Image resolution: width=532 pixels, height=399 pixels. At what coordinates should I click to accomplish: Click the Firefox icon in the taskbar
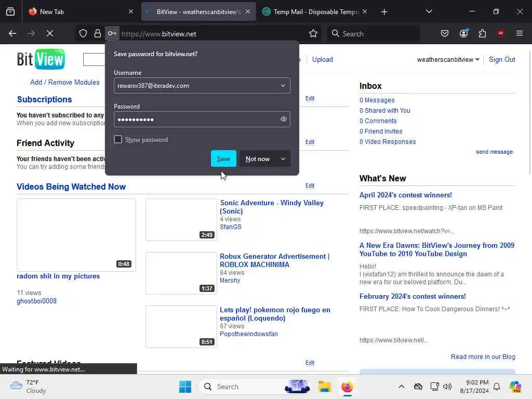(x=347, y=387)
